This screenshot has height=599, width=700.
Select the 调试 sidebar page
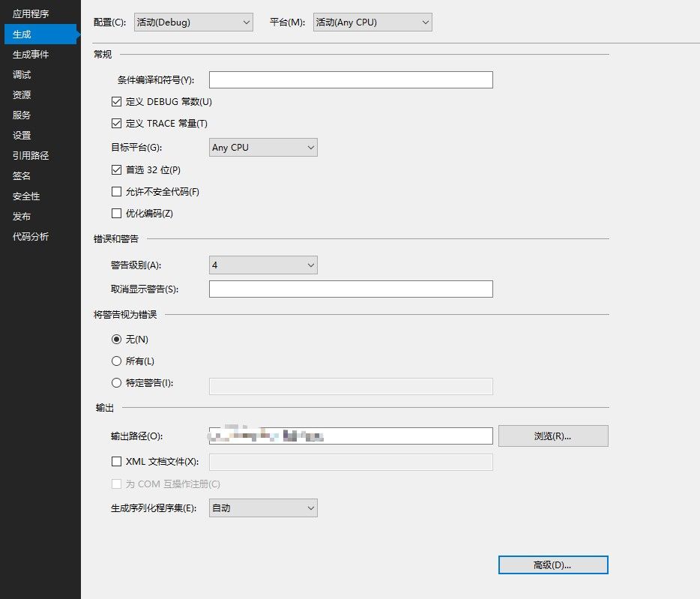[x=21, y=74]
